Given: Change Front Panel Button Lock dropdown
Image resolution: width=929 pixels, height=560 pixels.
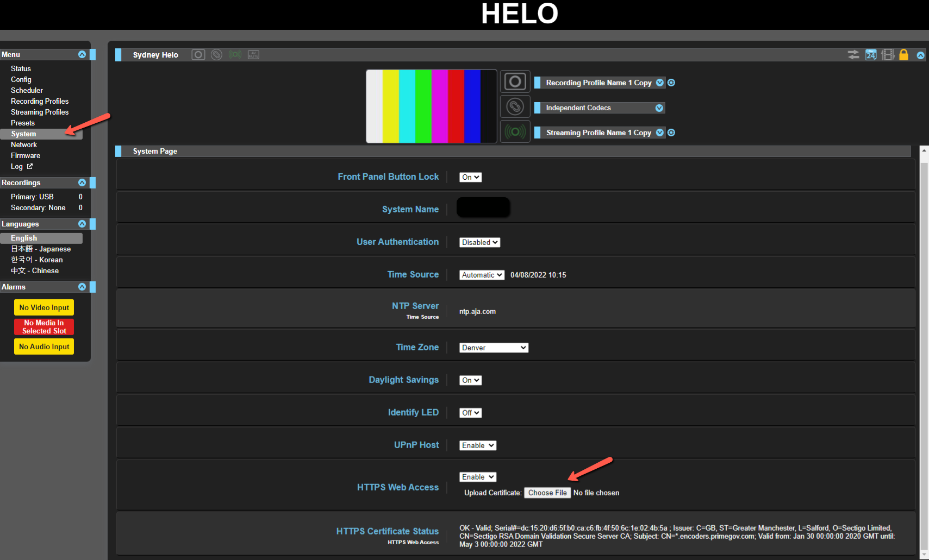Looking at the screenshot, I should [x=471, y=177].
